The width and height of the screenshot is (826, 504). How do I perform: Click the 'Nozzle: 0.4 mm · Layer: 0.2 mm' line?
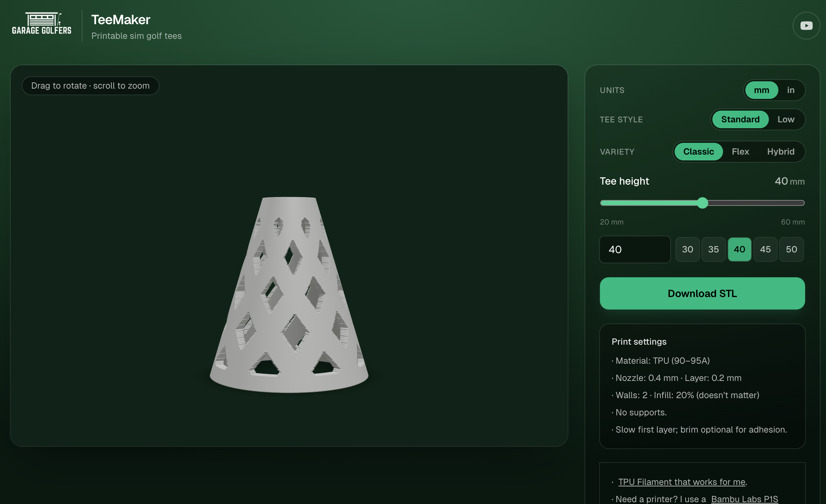[676, 378]
